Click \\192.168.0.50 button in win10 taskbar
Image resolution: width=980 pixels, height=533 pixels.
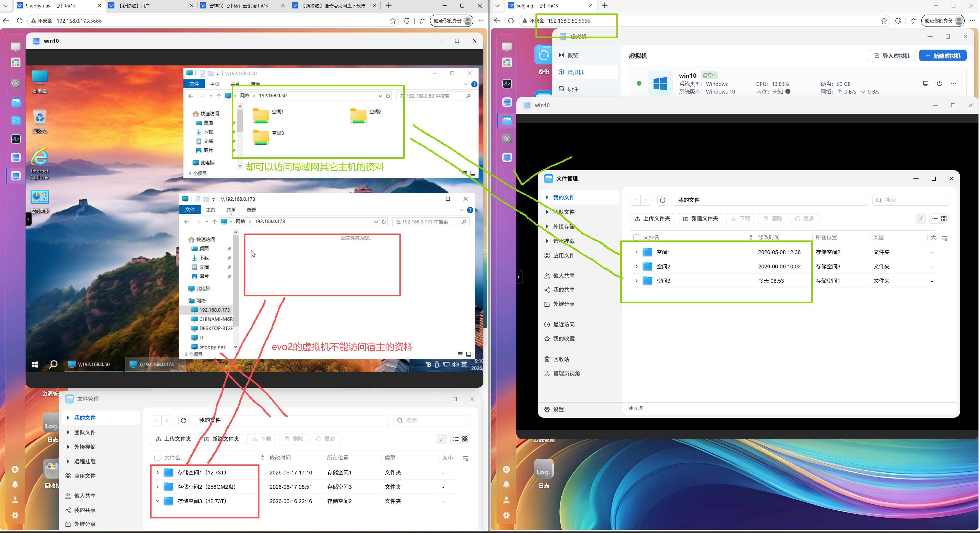point(94,364)
